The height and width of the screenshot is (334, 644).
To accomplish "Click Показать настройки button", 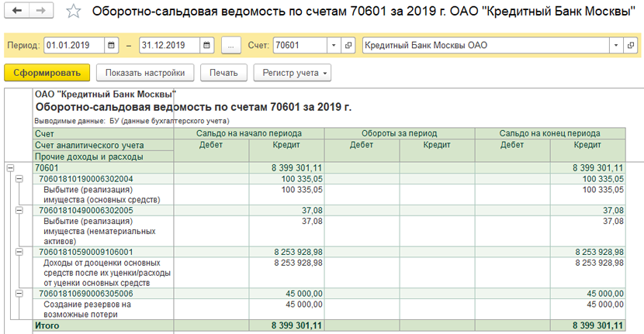I will point(145,74).
